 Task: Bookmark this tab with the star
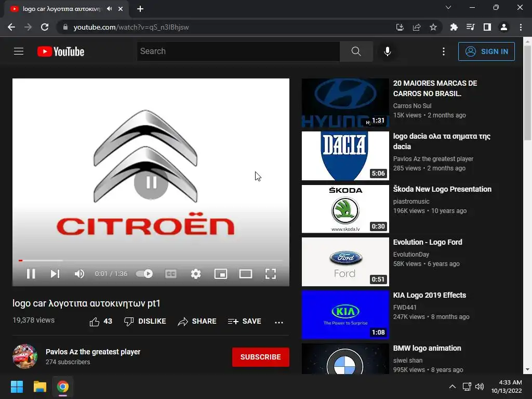433,27
